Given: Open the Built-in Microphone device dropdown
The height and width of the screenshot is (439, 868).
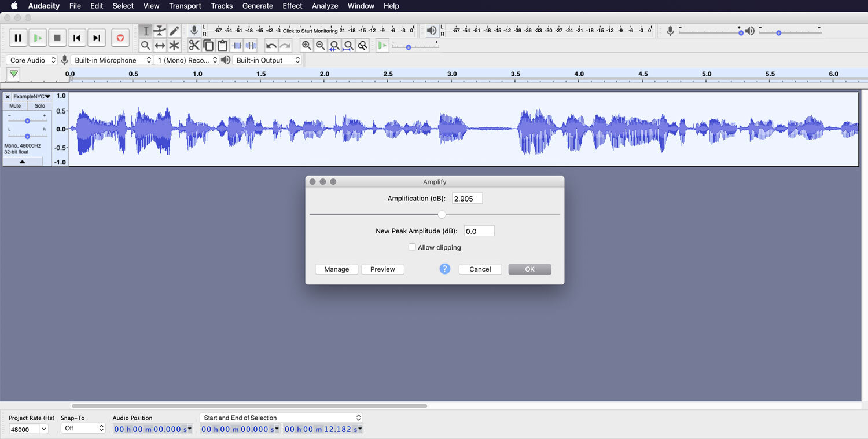Looking at the screenshot, I should tap(112, 60).
